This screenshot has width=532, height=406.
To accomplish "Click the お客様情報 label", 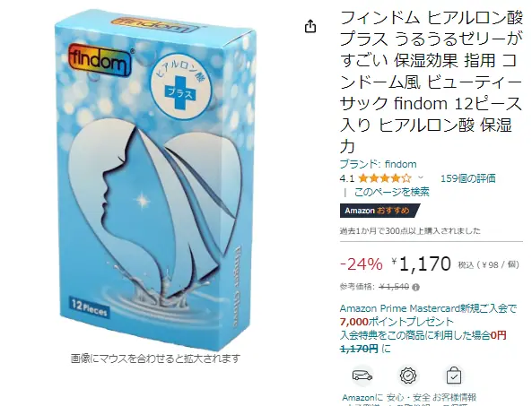I will [x=454, y=397].
